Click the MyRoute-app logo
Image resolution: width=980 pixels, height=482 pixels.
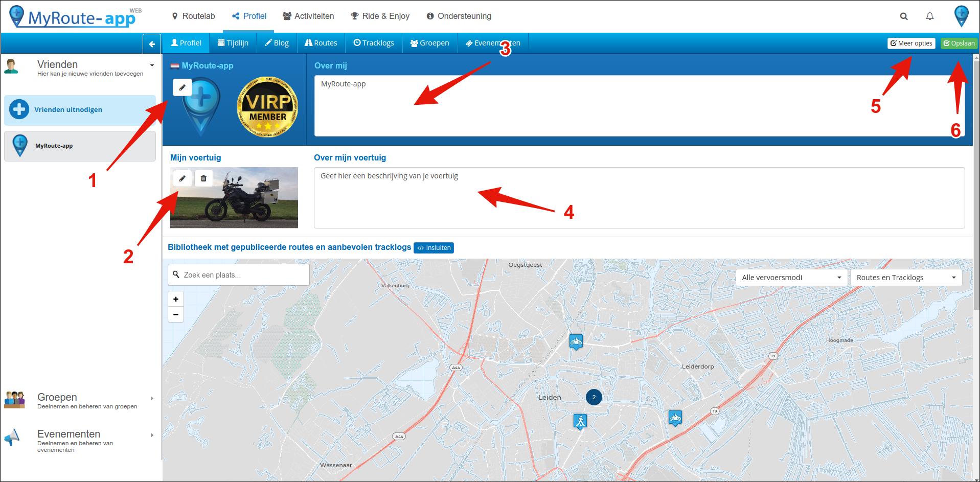[x=75, y=16]
